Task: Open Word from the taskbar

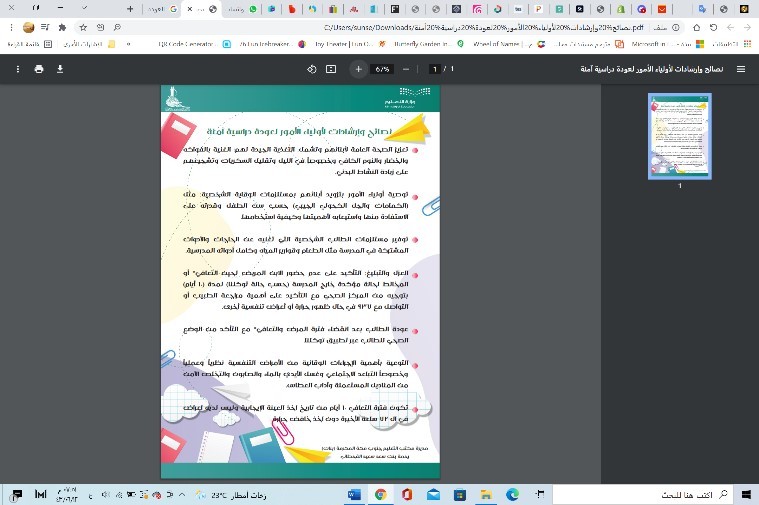Action: pyautogui.click(x=355, y=494)
